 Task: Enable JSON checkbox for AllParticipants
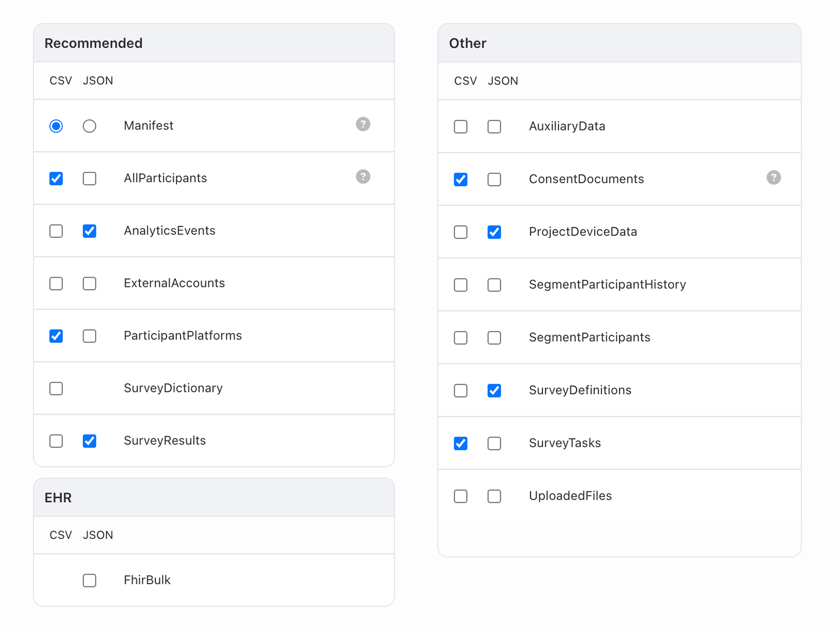coord(89,178)
